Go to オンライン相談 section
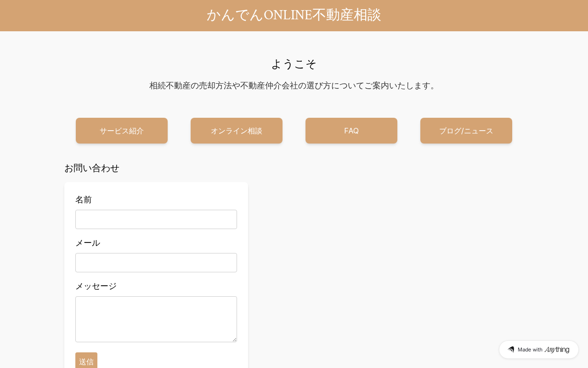Screen dimensions: 588x368 pyautogui.click(x=237, y=131)
